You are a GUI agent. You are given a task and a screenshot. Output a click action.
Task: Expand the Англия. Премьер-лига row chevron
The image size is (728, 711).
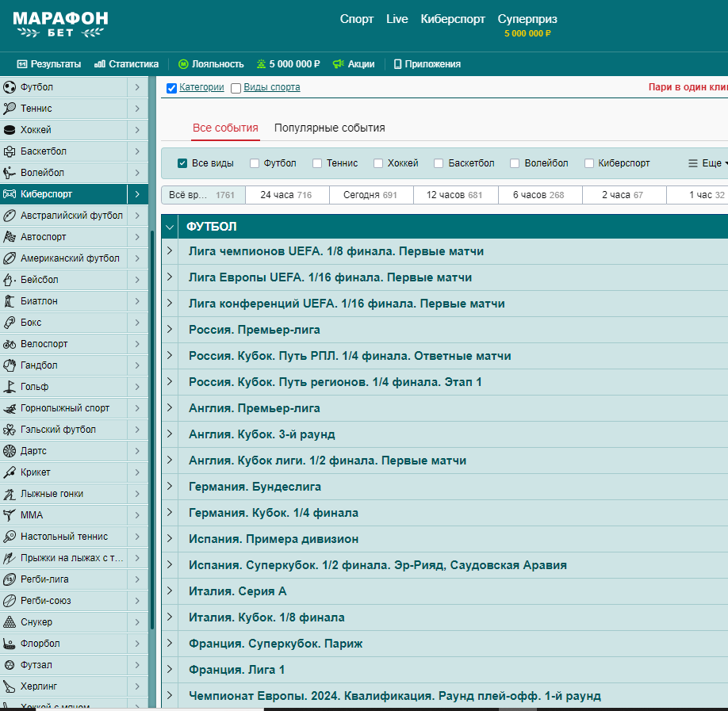point(170,407)
